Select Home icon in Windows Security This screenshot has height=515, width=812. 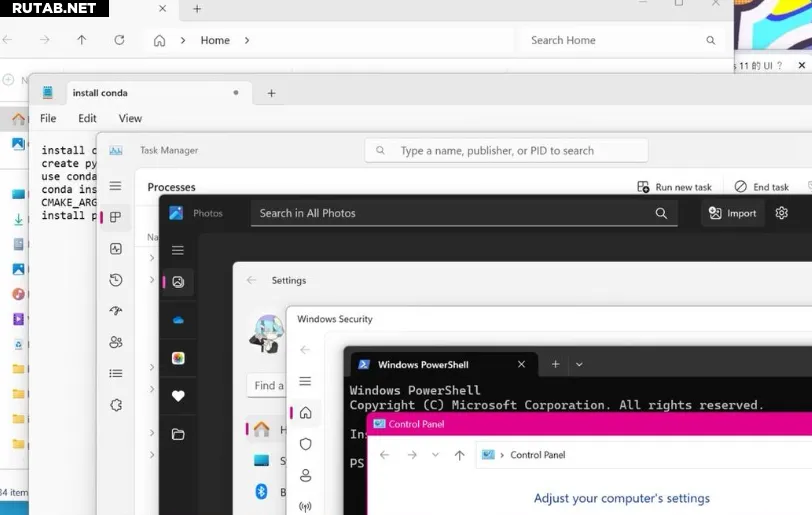point(306,412)
